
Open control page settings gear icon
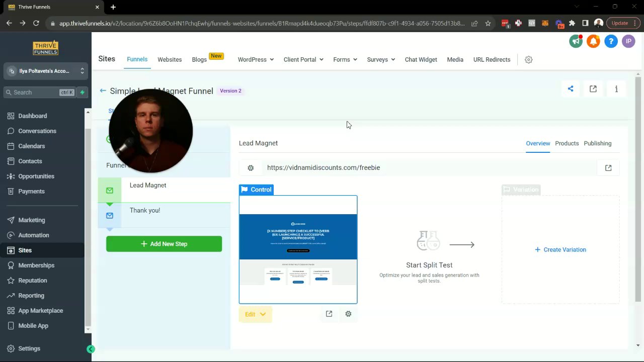click(x=348, y=314)
